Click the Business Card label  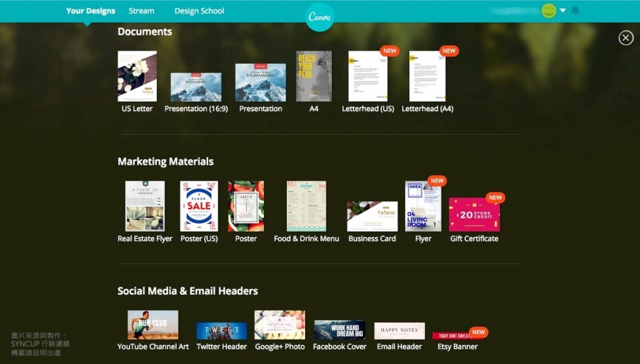click(x=372, y=239)
